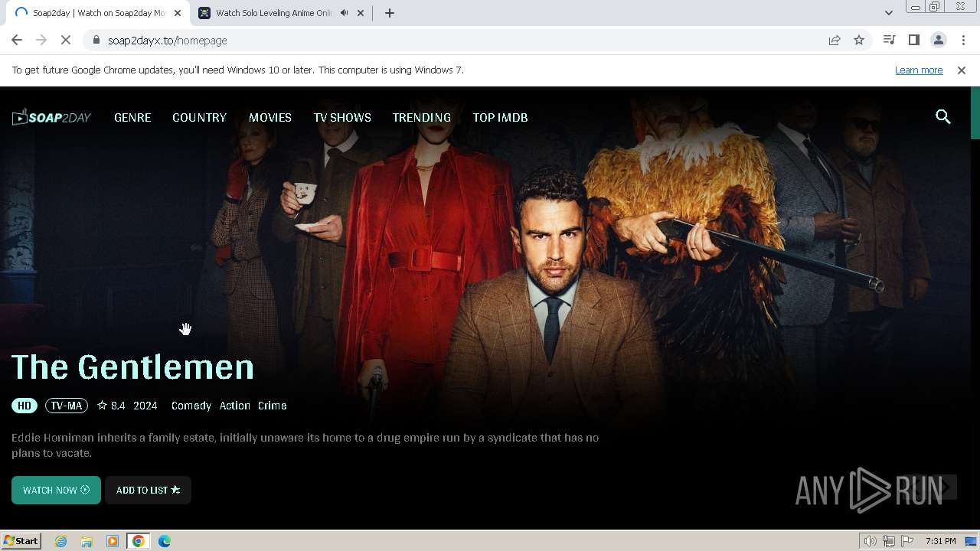Viewport: 980px width, 551px height.
Task: Open the Chrome profile avatar
Action: 938,40
